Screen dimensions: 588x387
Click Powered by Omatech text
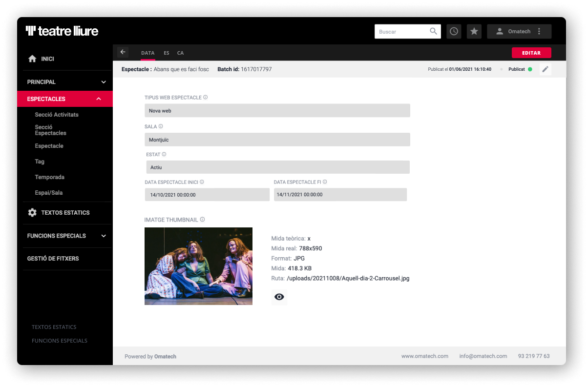[x=150, y=357]
